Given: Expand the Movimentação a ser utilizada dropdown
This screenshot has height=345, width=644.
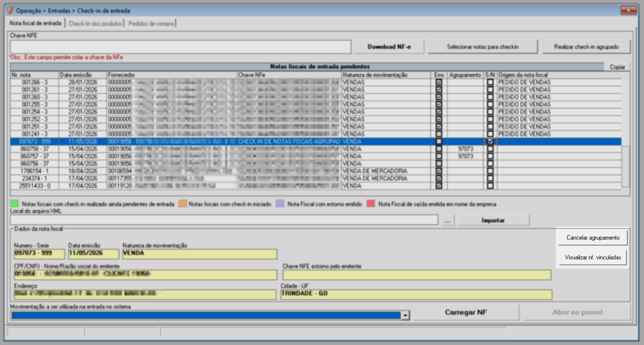Looking at the screenshot, I should click(405, 315).
